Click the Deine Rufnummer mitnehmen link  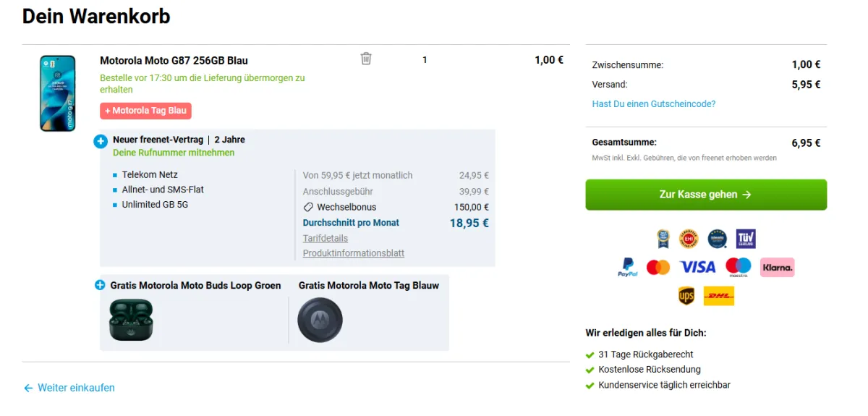174,153
